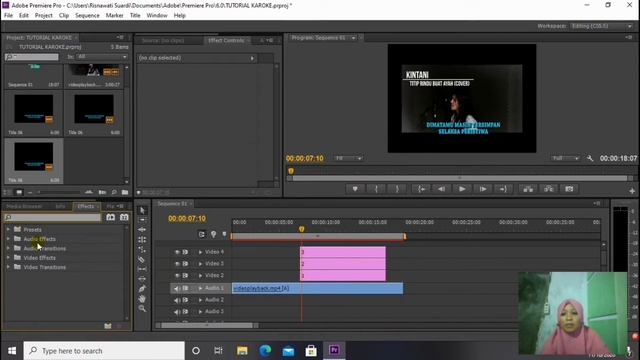Select the Slip tool
Screen dimensions: 640x360
[x=142, y=269]
